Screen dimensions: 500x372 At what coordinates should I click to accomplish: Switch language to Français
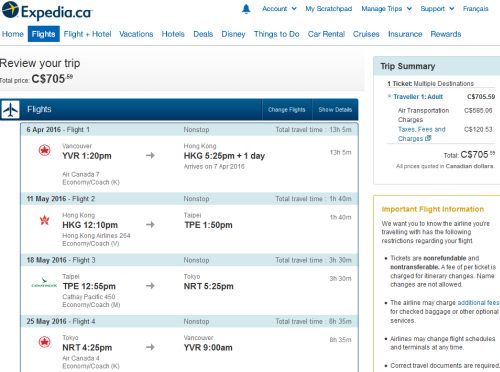(475, 9)
